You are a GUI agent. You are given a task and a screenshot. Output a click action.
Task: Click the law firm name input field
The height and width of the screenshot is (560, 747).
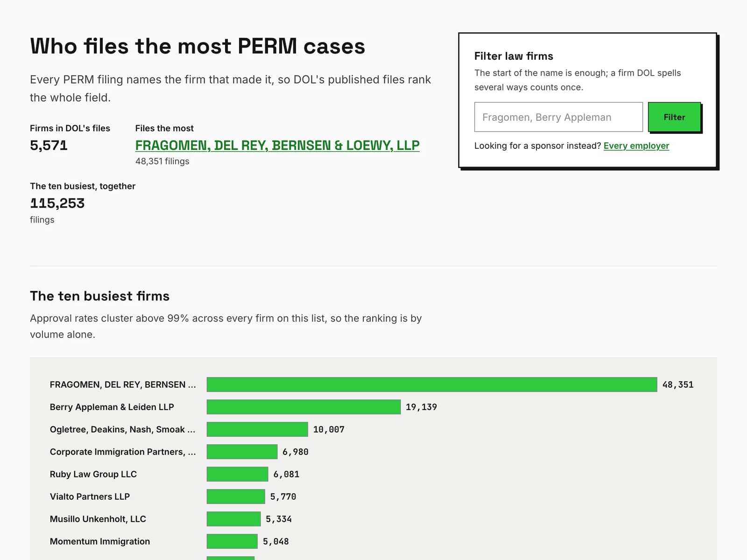(x=558, y=117)
